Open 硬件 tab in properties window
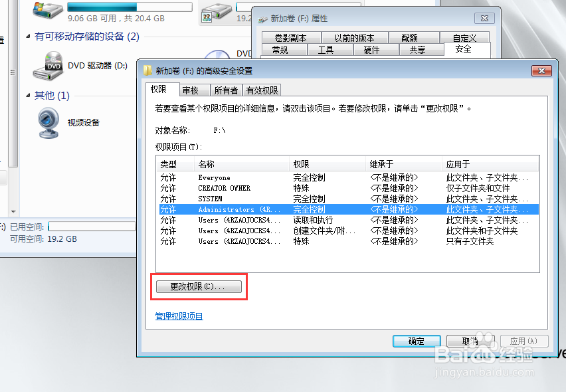The height and width of the screenshot is (392, 566). [375, 49]
